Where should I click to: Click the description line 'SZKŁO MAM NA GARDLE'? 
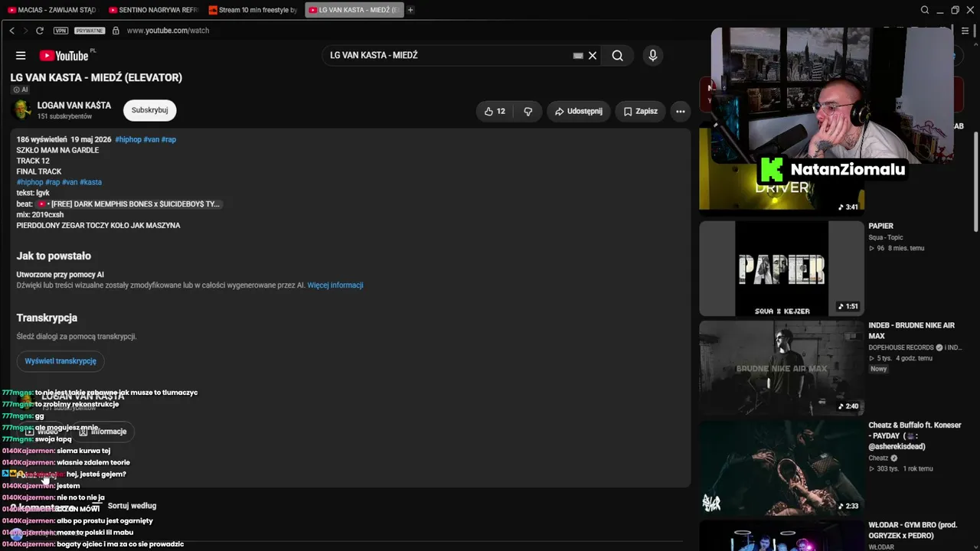click(57, 150)
